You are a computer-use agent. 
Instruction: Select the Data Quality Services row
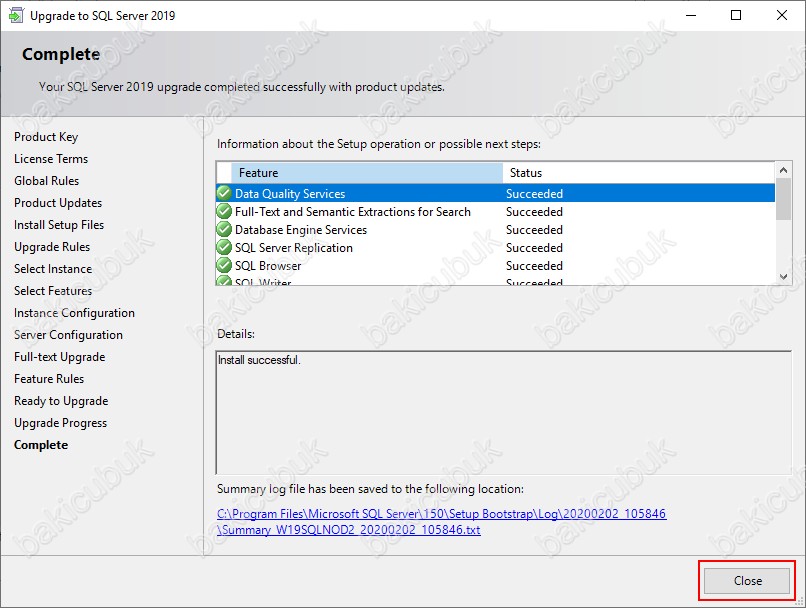pyautogui.click(x=496, y=194)
